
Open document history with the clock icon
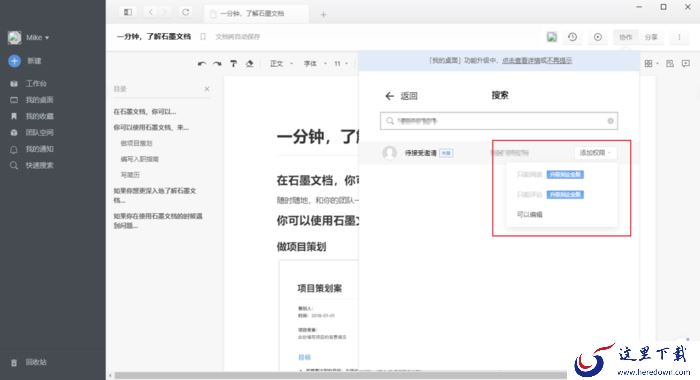tap(573, 37)
